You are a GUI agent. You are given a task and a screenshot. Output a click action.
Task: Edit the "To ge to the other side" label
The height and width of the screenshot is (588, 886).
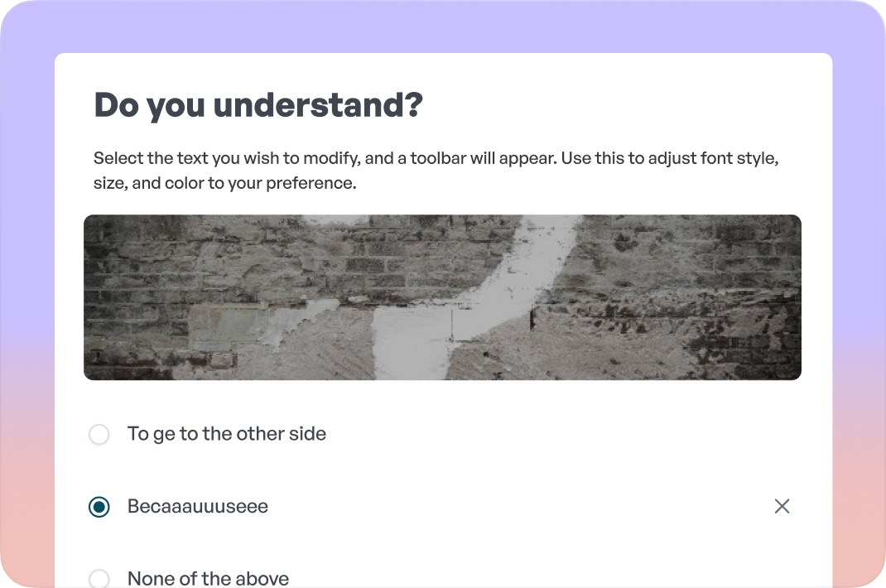(x=226, y=434)
